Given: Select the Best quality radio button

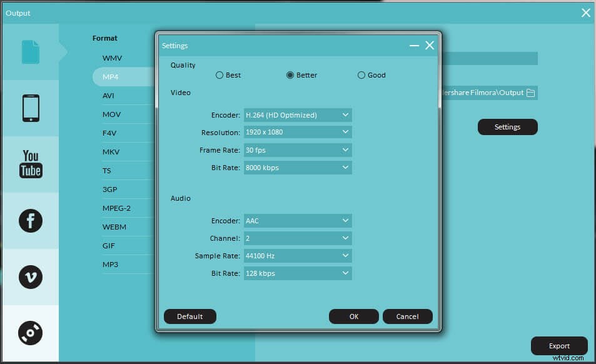Looking at the screenshot, I should point(220,74).
